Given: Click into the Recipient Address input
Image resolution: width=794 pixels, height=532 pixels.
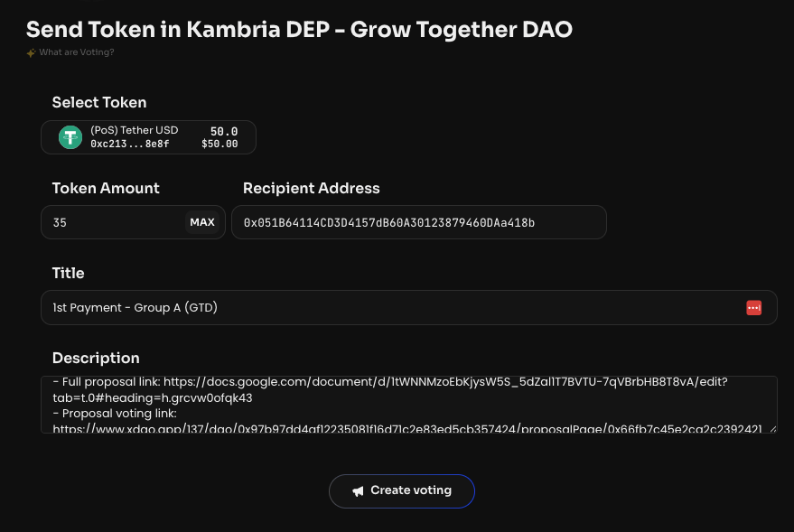Looking at the screenshot, I should click(x=418, y=222).
